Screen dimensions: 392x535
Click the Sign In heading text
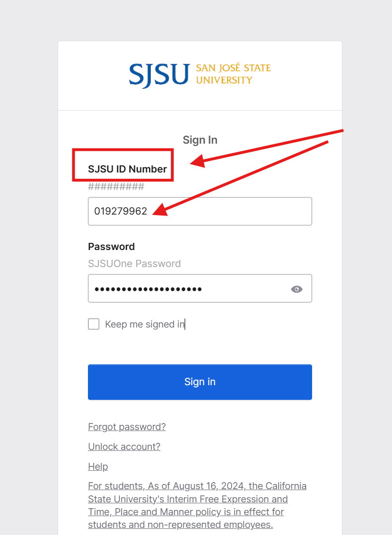click(200, 140)
